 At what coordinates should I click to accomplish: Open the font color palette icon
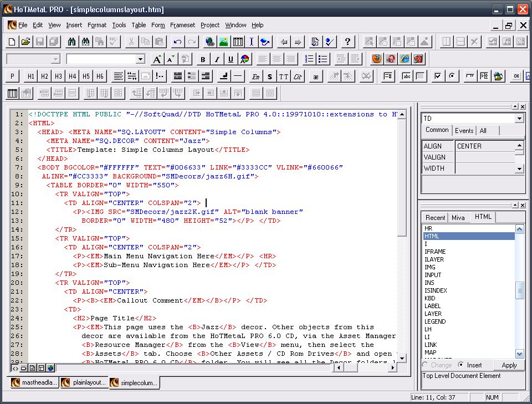(x=244, y=59)
